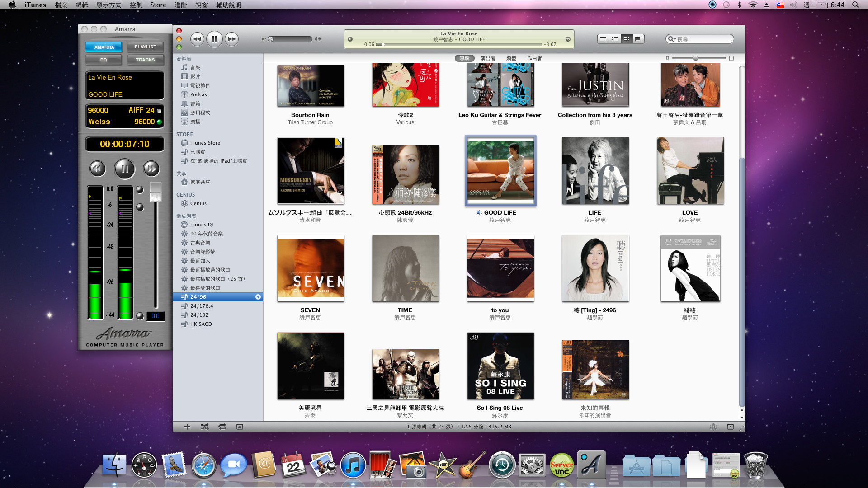Image resolution: width=868 pixels, height=488 pixels.
Task: Select the GOOD LIFE album cover
Action: click(x=500, y=171)
